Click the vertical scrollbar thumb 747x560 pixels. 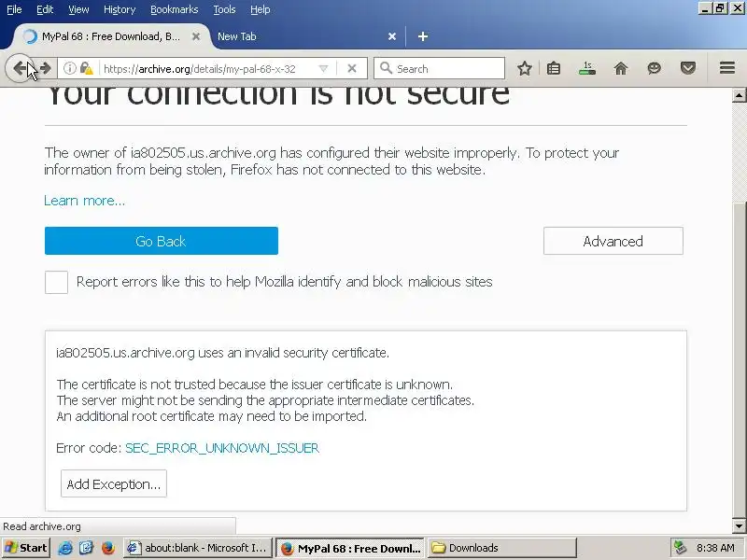pos(739,360)
